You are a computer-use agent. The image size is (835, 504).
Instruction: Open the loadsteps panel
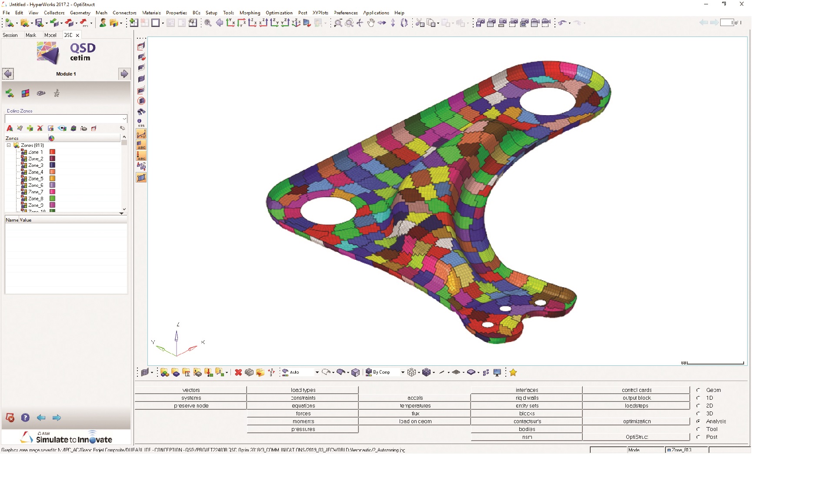[x=637, y=406]
